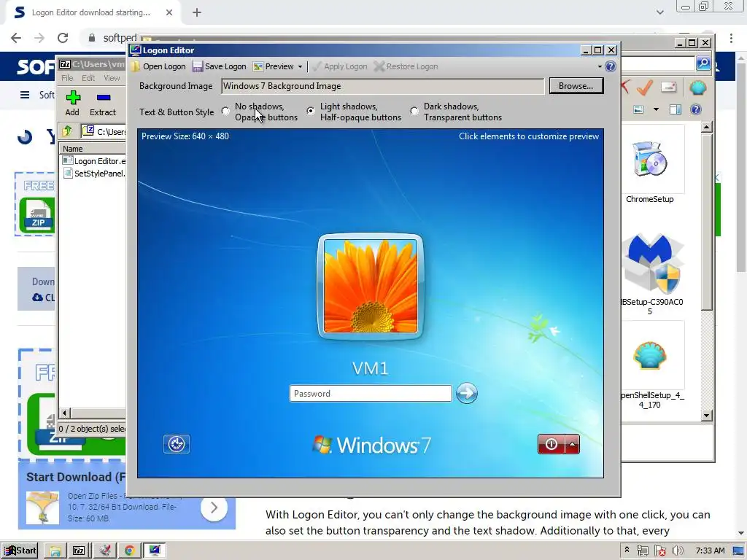The height and width of the screenshot is (560, 747).
Task: Click the 7-Zip Extract button
Action: click(x=103, y=104)
